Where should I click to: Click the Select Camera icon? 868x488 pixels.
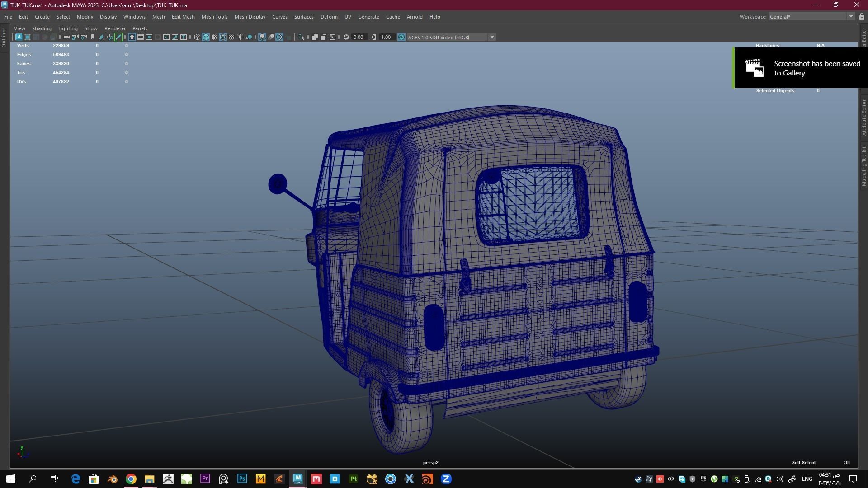click(66, 37)
